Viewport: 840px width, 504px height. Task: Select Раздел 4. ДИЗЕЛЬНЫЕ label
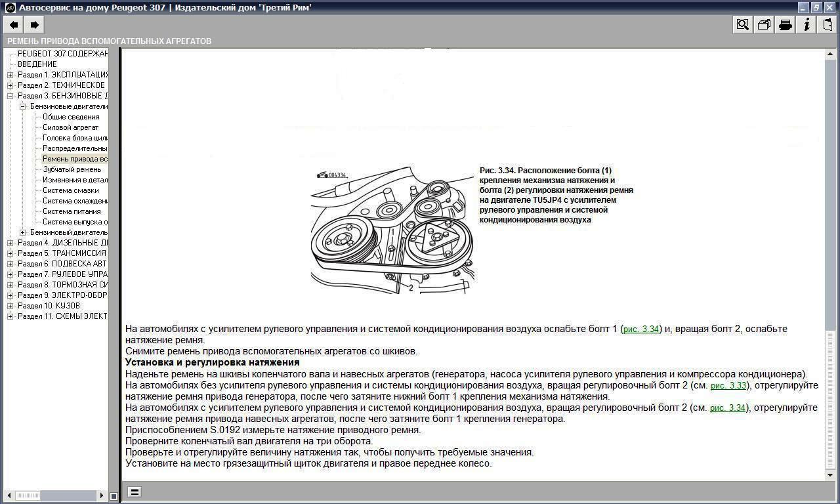(x=62, y=243)
